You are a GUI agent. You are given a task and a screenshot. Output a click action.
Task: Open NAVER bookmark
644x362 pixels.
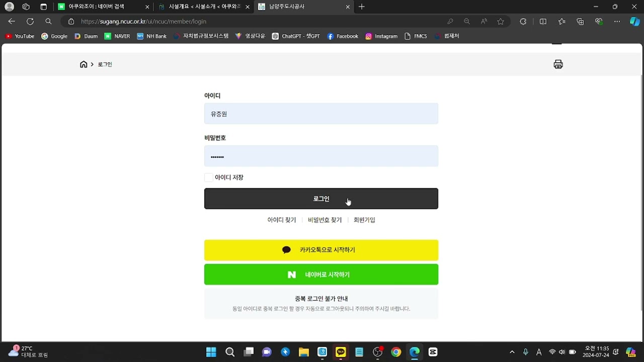pos(117,36)
